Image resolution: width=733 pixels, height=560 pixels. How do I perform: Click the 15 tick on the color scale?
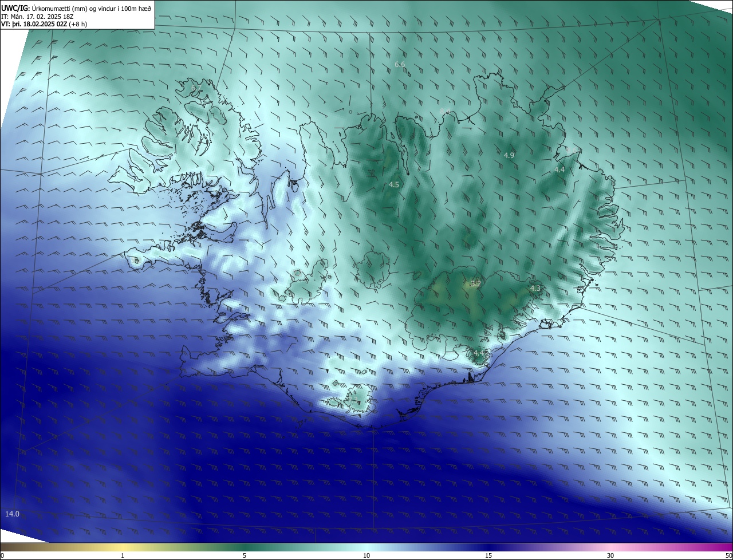click(488, 555)
